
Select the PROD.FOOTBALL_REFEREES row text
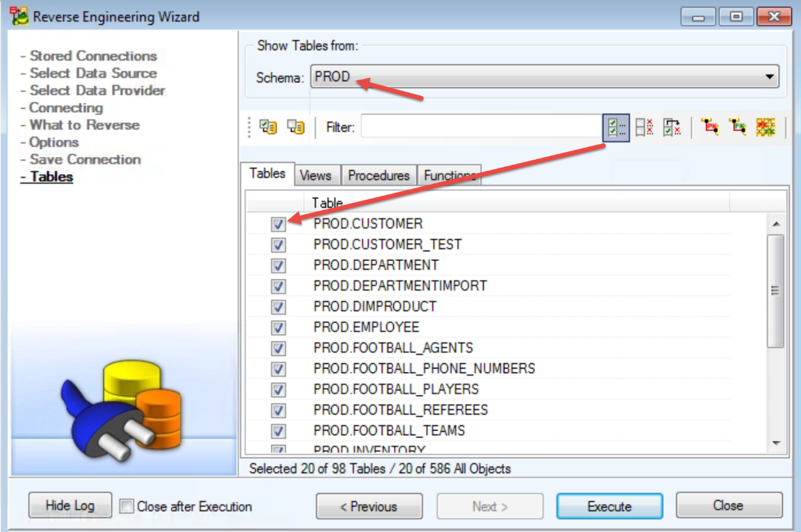[x=400, y=410]
